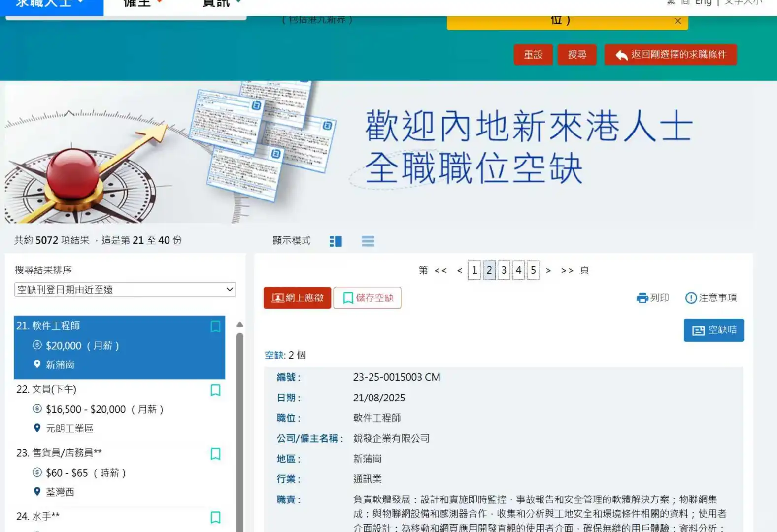The width and height of the screenshot is (777, 532).
Task: Bookmark job 21 軟件工程師
Action: click(x=215, y=326)
